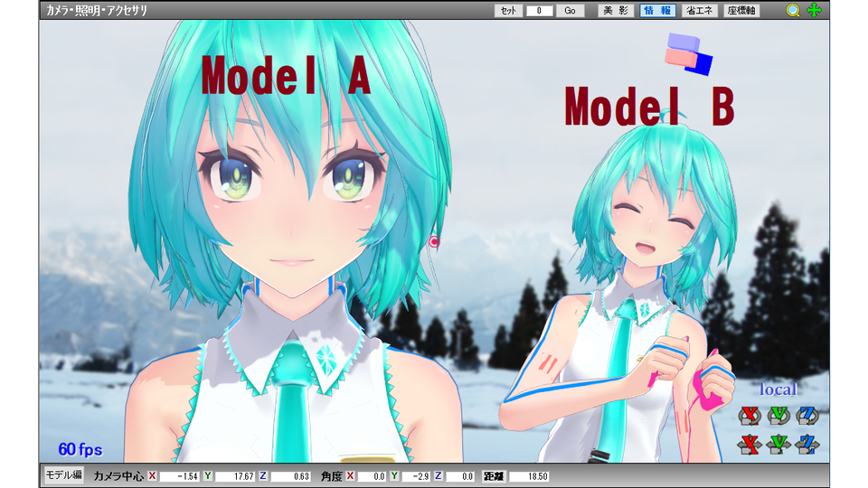The height and width of the screenshot is (488, 868).
Task: Click the 角度 angle label
Action: pyautogui.click(x=331, y=476)
